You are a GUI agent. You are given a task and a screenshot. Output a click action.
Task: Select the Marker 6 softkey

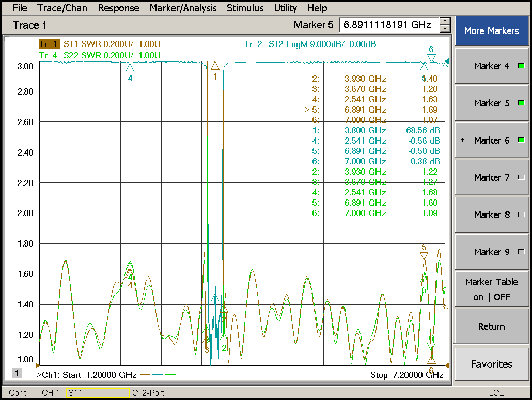coord(491,140)
